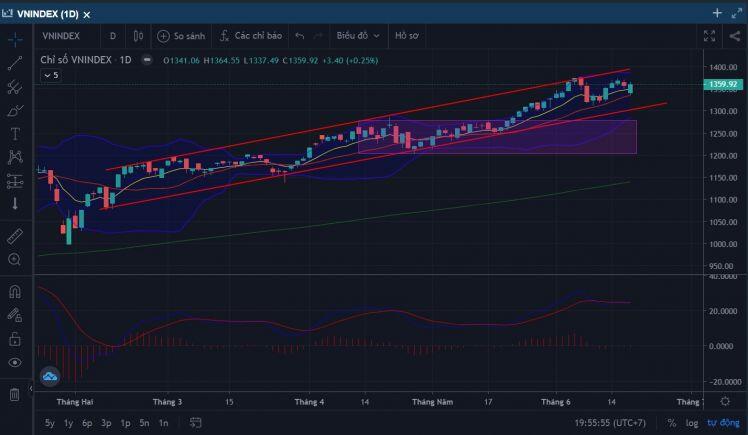Screen dimensions: 748x435
Task: Open the Hồ sơ menu
Action: [407, 36]
